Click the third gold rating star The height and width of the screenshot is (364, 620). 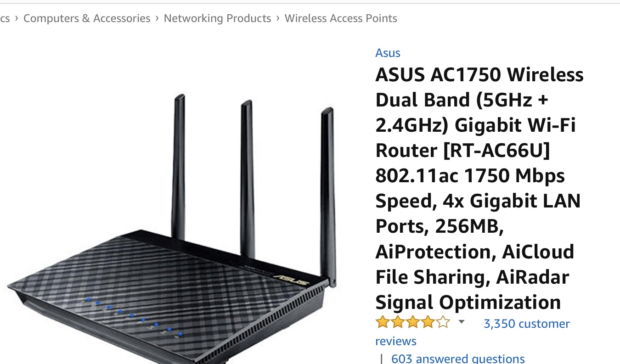[412, 323]
